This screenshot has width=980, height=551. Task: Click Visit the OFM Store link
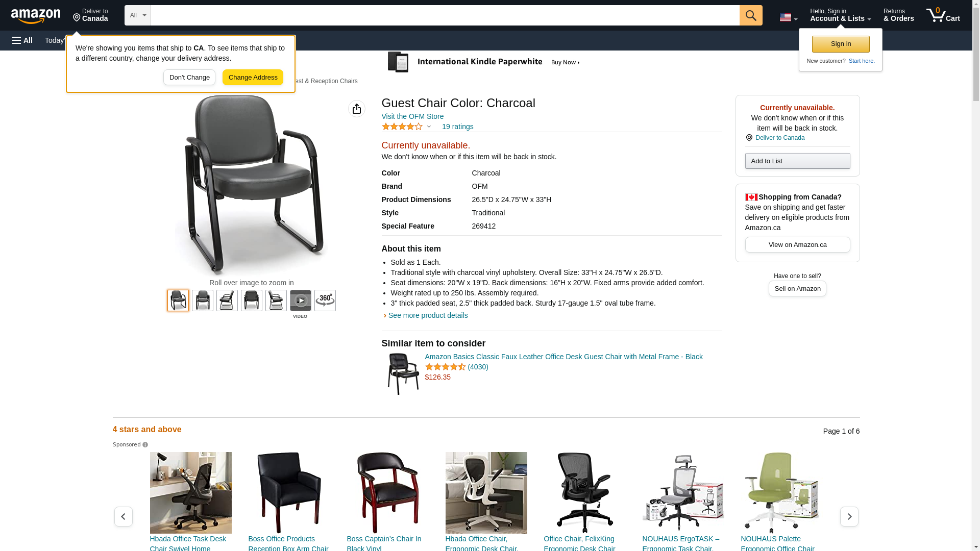click(x=412, y=116)
